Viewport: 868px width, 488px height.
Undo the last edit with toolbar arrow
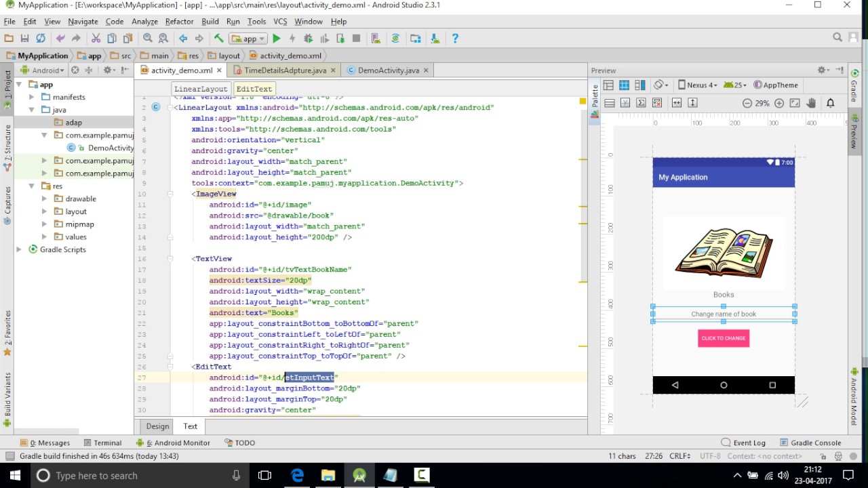click(60, 39)
